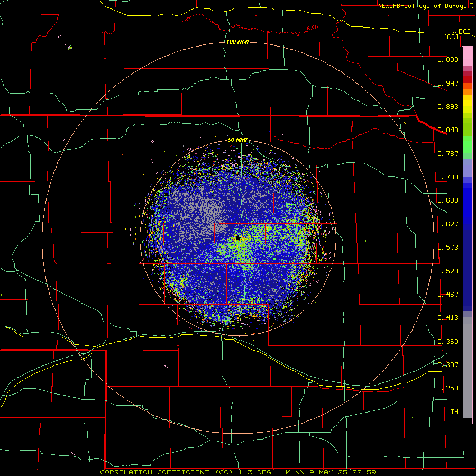The height and width of the screenshot is (476, 476).
Task: Click the 0.520 color scale label
Action: point(448,271)
